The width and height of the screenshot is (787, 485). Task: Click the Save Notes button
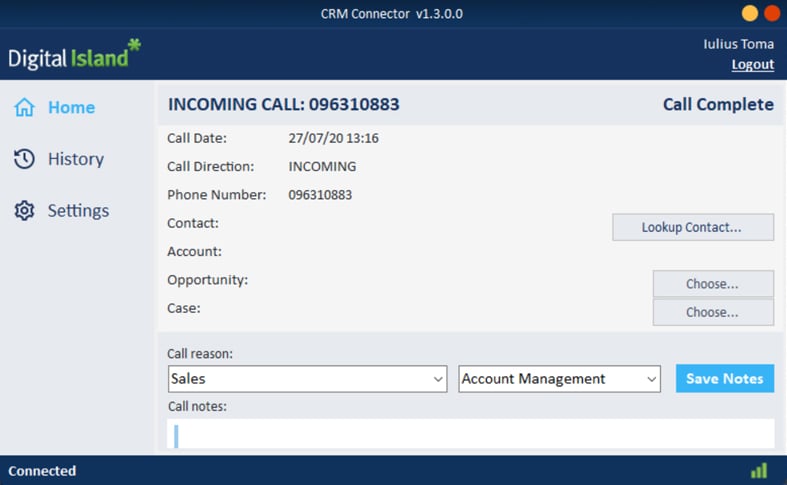pyautogui.click(x=725, y=378)
